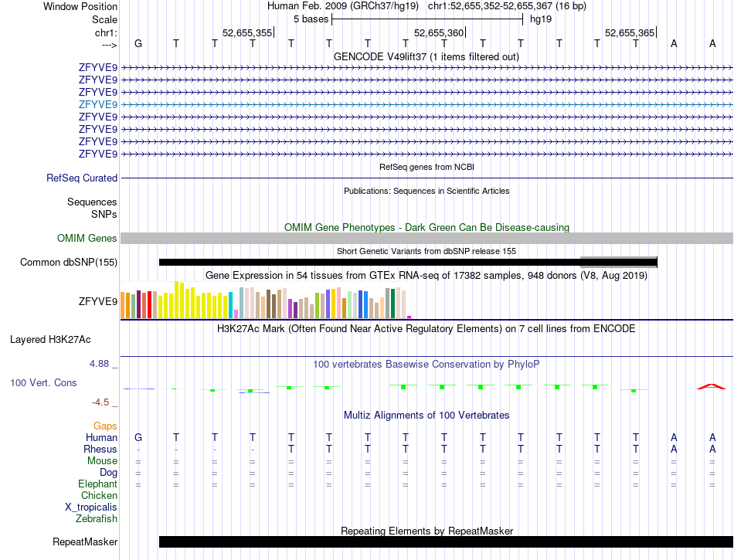Image resolution: width=734 pixels, height=560 pixels.
Task: Click the black dbSNP variant bar
Action: tap(369, 263)
